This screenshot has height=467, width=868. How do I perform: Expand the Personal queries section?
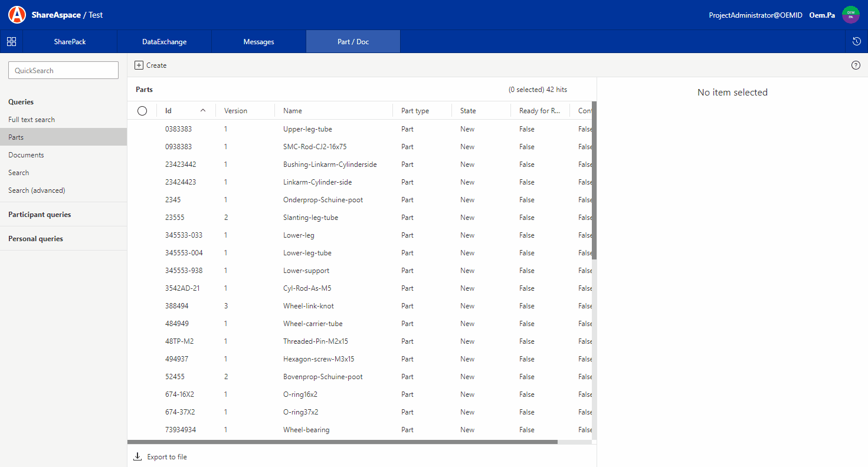35,239
